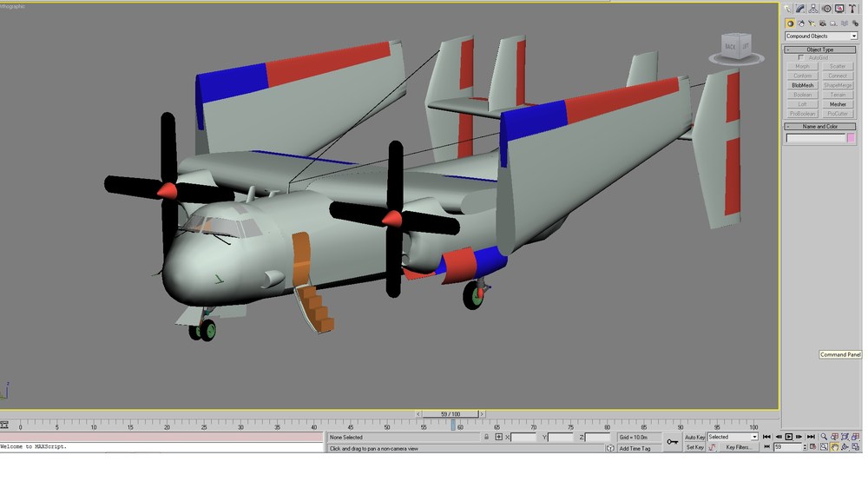868x488 pixels.
Task: Select the Systems category icon
Action: click(x=855, y=23)
